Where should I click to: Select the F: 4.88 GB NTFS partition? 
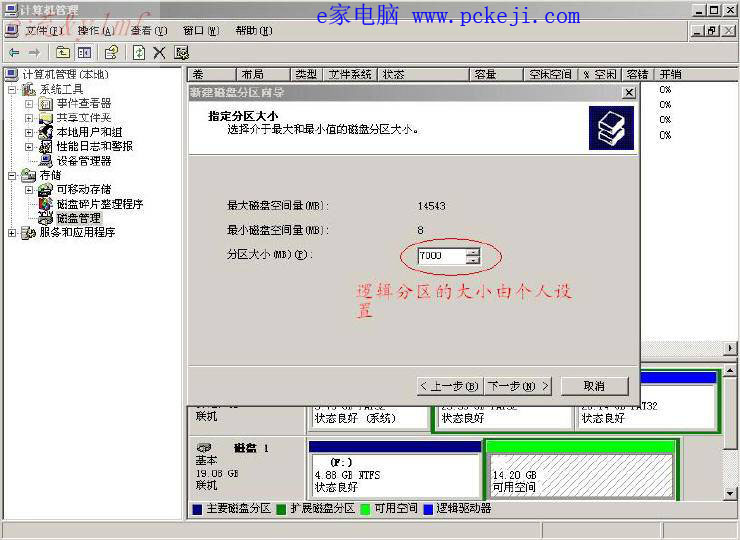(x=395, y=469)
